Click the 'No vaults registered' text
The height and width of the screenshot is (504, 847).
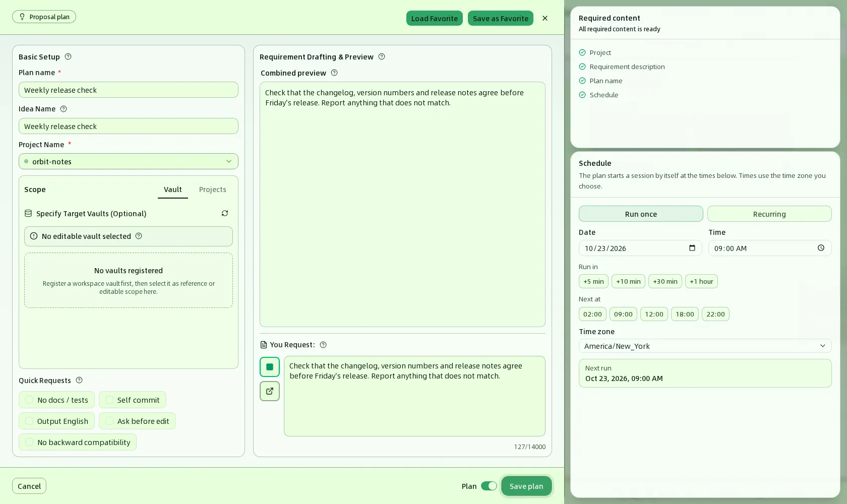[x=129, y=271]
